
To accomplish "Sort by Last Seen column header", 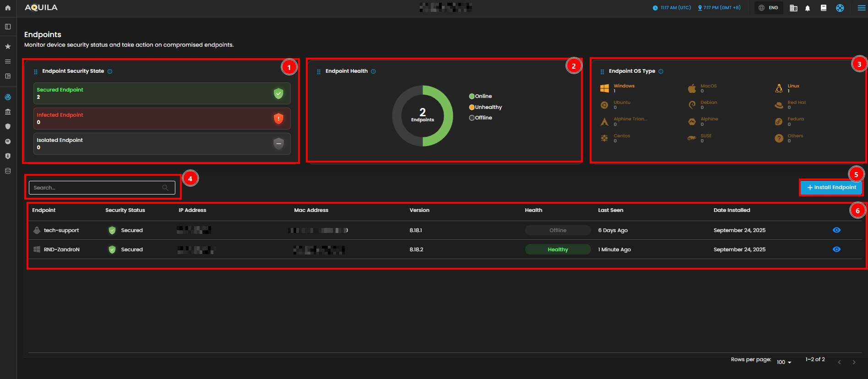I will (610, 210).
